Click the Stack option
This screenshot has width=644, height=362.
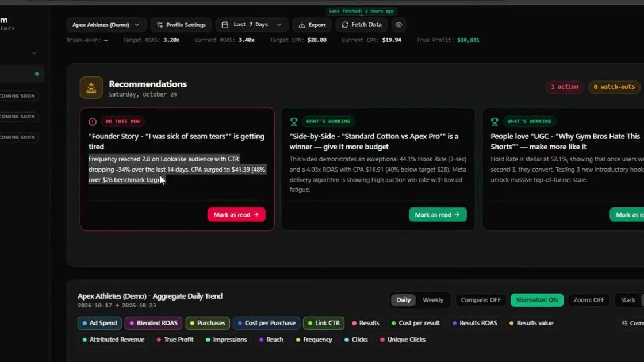[627, 300]
